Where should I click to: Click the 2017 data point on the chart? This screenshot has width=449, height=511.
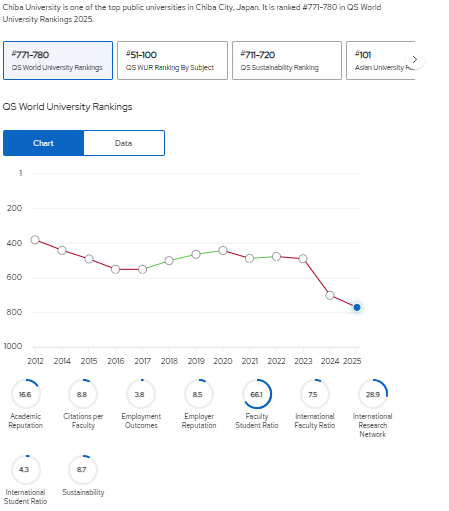coord(142,269)
